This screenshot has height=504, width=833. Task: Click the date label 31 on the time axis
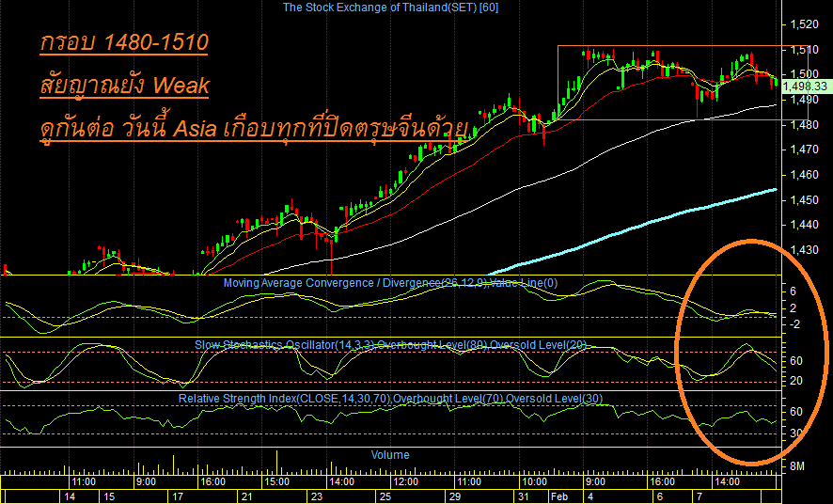pyautogui.click(x=524, y=497)
